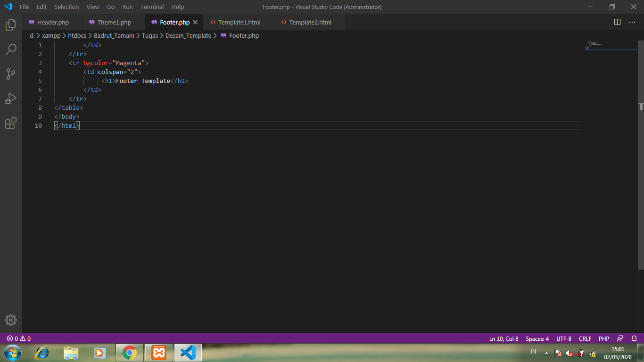Image resolution: width=644 pixels, height=362 pixels.
Task: Open the Run and Debug view icon
Action: (10, 99)
